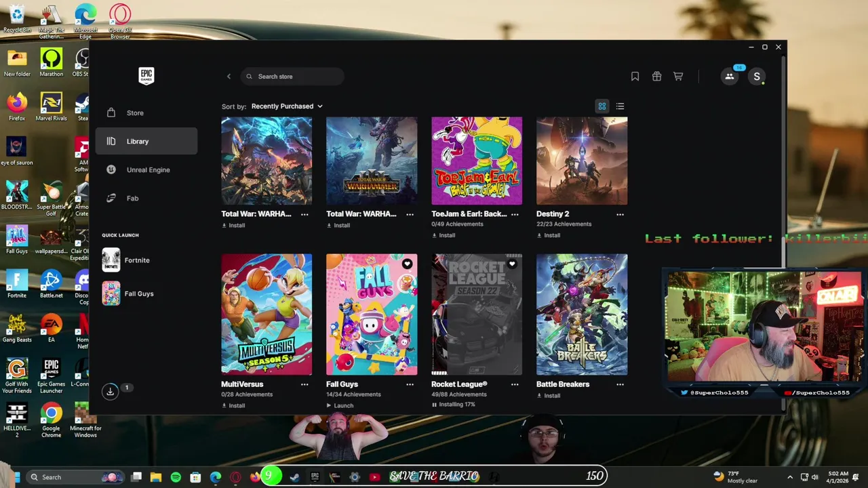Install the first Total War: WARHAMMER game

coord(233,225)
